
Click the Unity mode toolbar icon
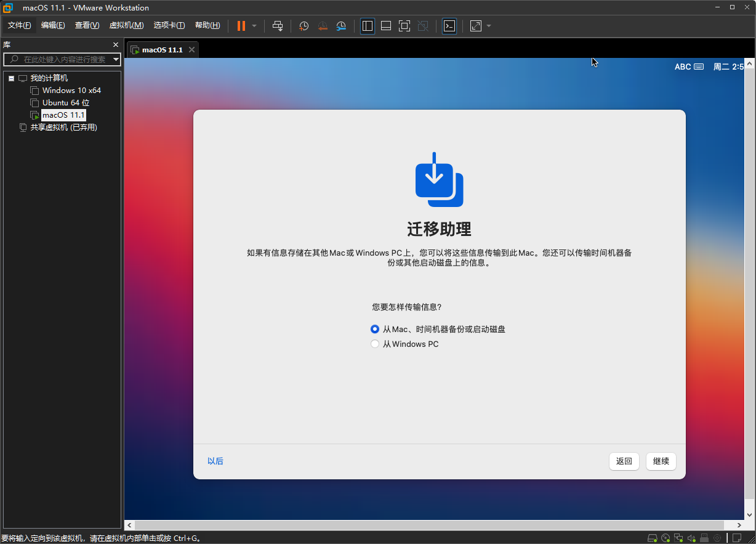[423, 26]
